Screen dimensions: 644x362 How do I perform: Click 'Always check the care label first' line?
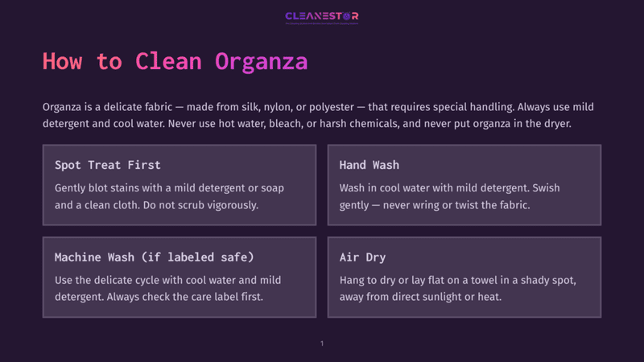185,297
